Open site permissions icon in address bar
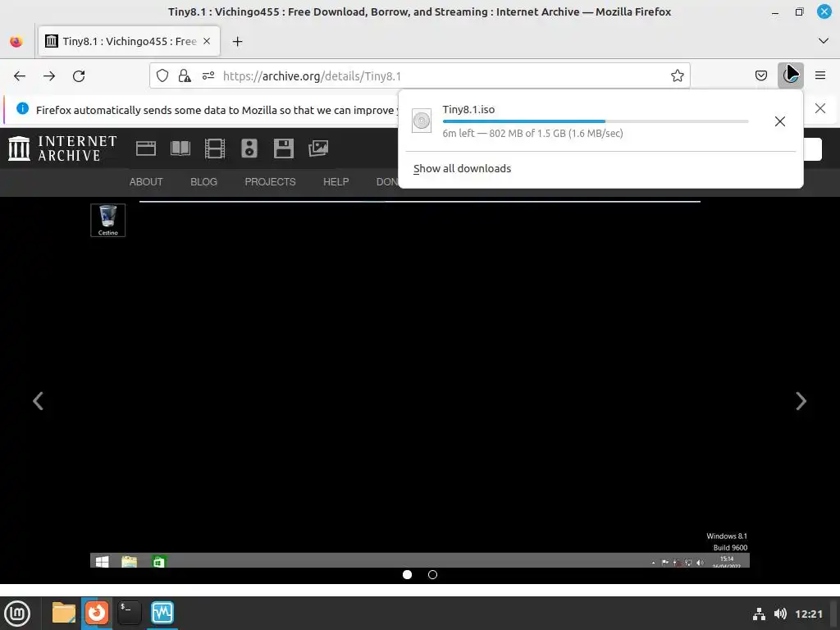 208,76
